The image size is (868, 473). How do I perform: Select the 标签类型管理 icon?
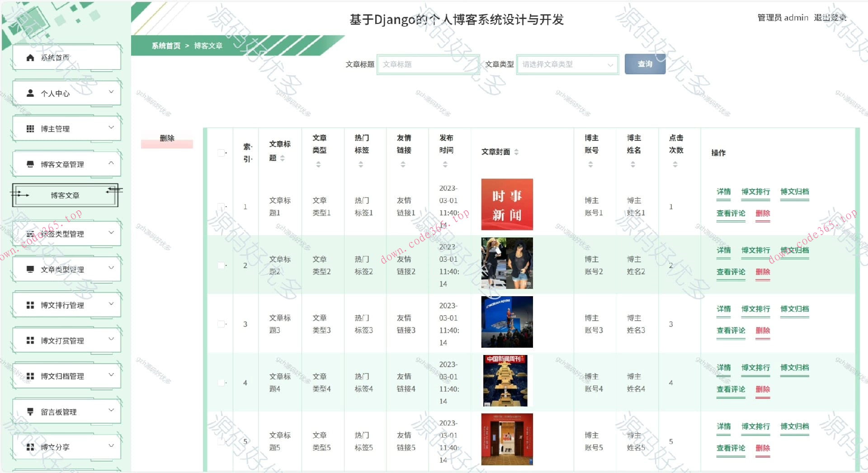click(x=30, y=233)
